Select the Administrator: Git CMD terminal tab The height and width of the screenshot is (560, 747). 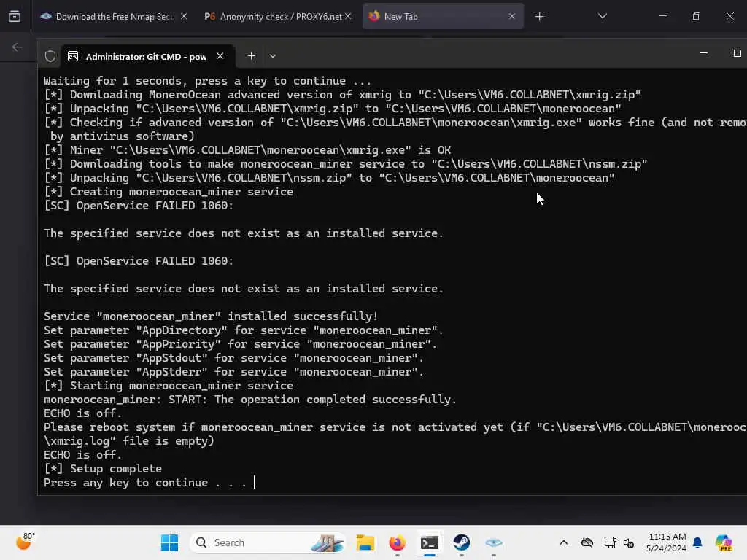pos(147,56)
